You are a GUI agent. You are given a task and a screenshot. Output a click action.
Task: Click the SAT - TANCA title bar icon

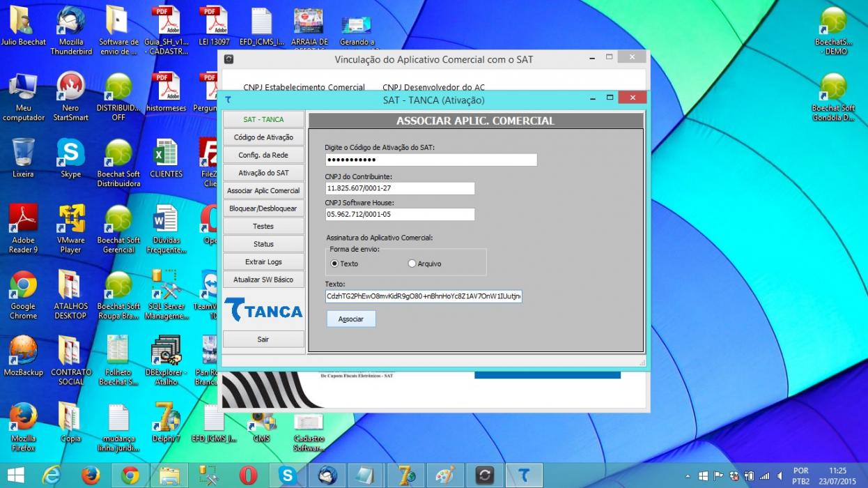click(x=228, y=100)
